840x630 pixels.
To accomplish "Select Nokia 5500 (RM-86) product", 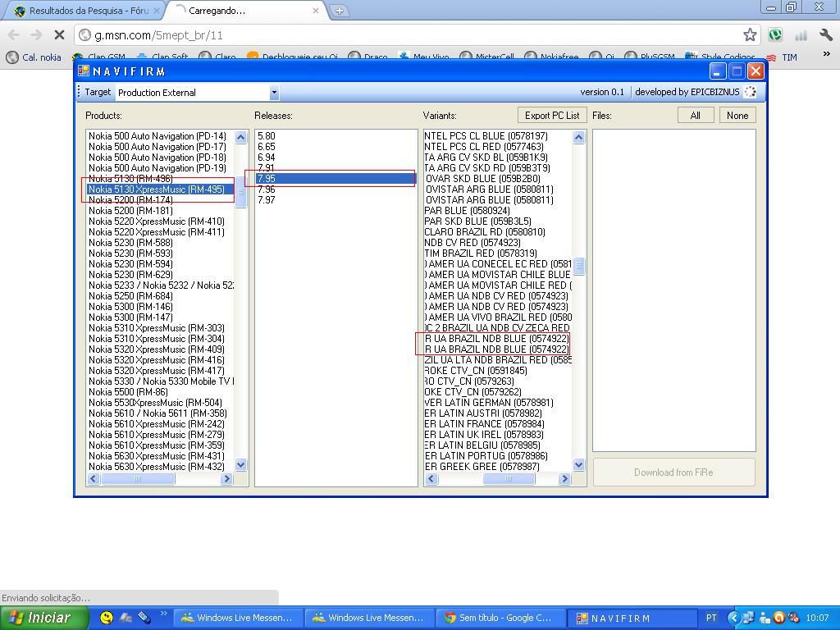I will tap(160, 391).
